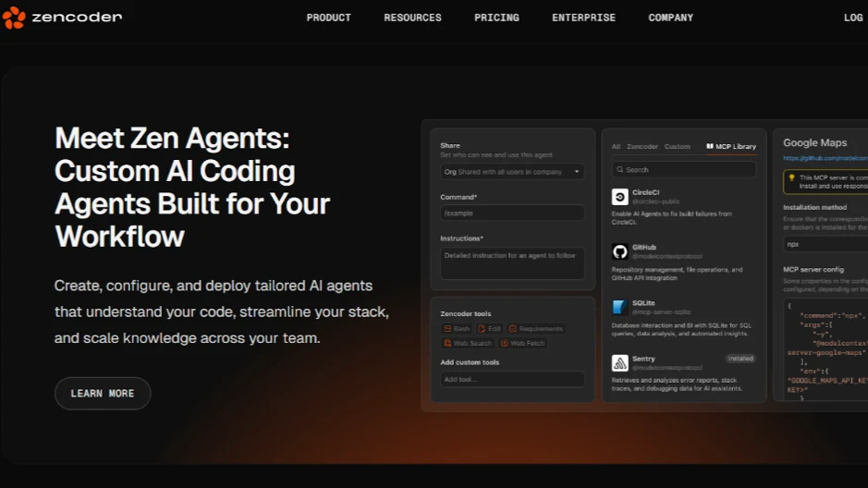
Task: Click the zencoder wordmark text
Action: 77,18
